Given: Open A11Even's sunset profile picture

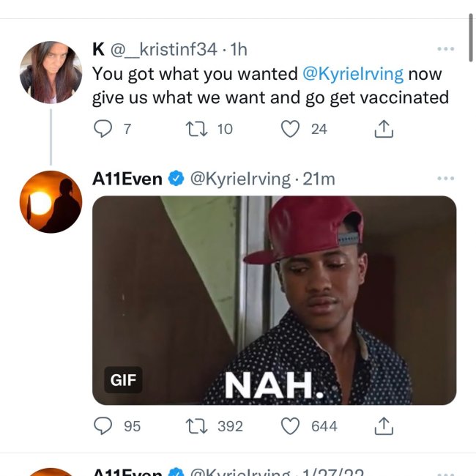Looking at the screenshot, I should (50, 201).
